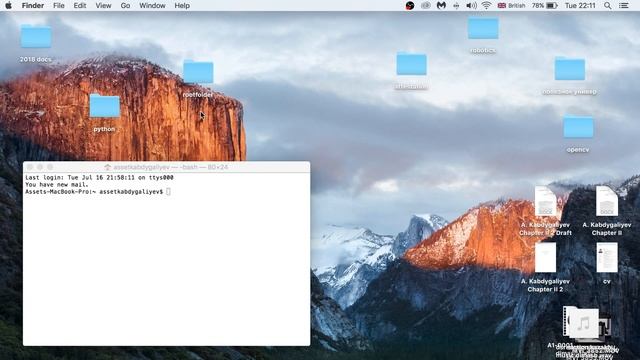Screen dimensions: 640x360
Task: Zoom the Terminal window
Action: [x=50, y=167]
